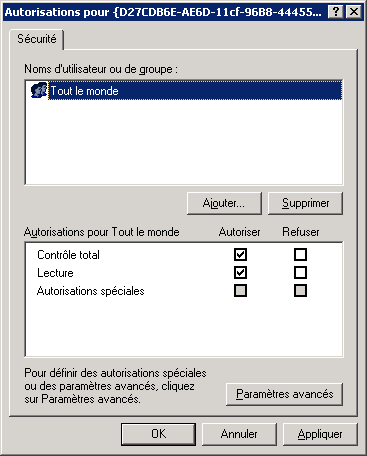Check Refuser for Lecture
The height and width of the screenshot is (456, 367).
click(300, 273)
